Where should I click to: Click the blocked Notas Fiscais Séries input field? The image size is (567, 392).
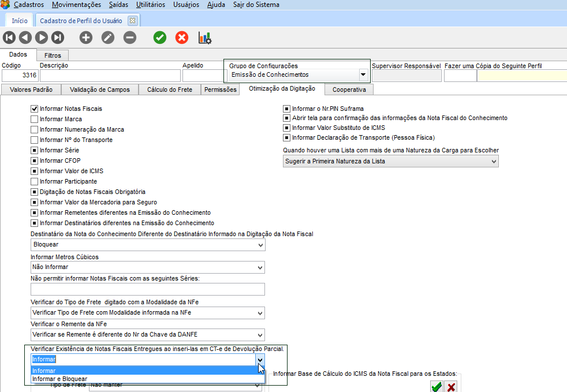click(148, 289)
